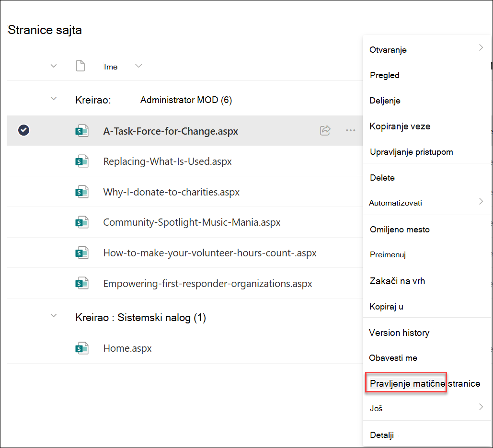This screenshot has height=448, width=493.
Task: Click the page icon beside Home.aspx
Action: pyautogui.click(x=82, y=348)
